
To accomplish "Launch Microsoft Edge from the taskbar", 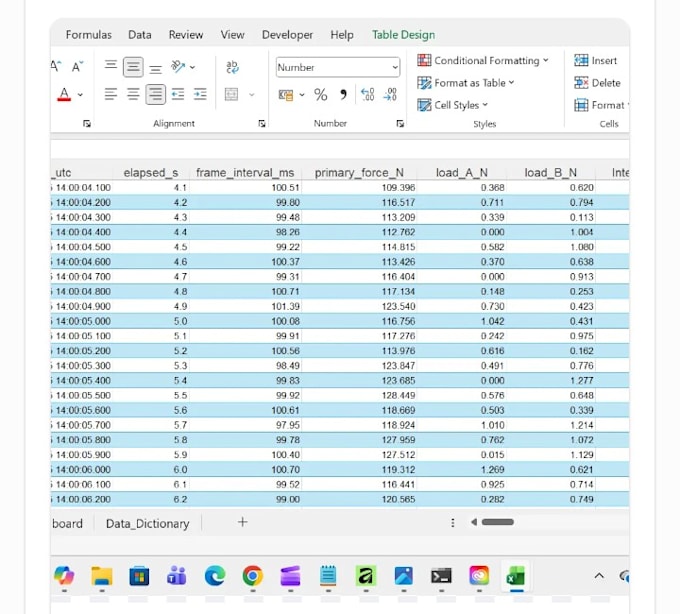I will 215,576.
